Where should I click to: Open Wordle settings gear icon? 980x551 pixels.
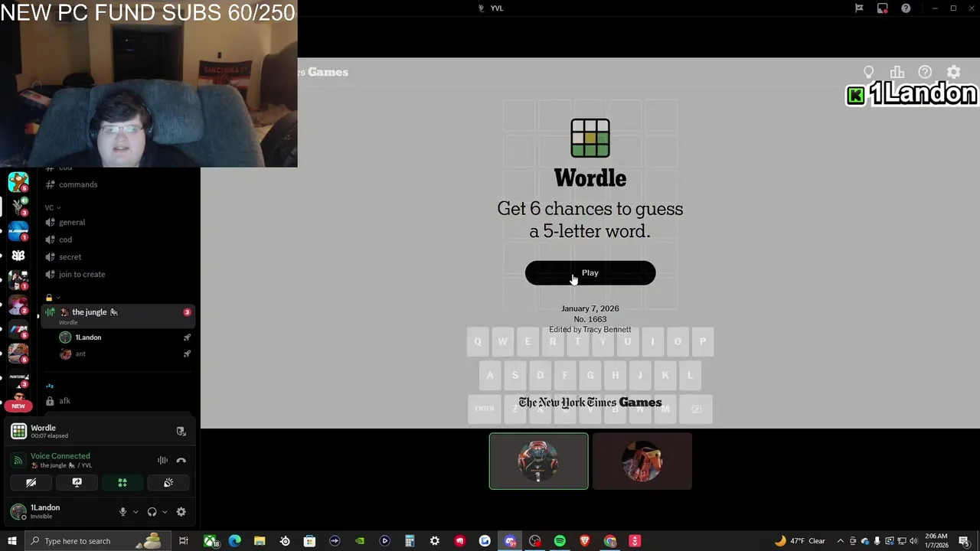pos(953,72)
